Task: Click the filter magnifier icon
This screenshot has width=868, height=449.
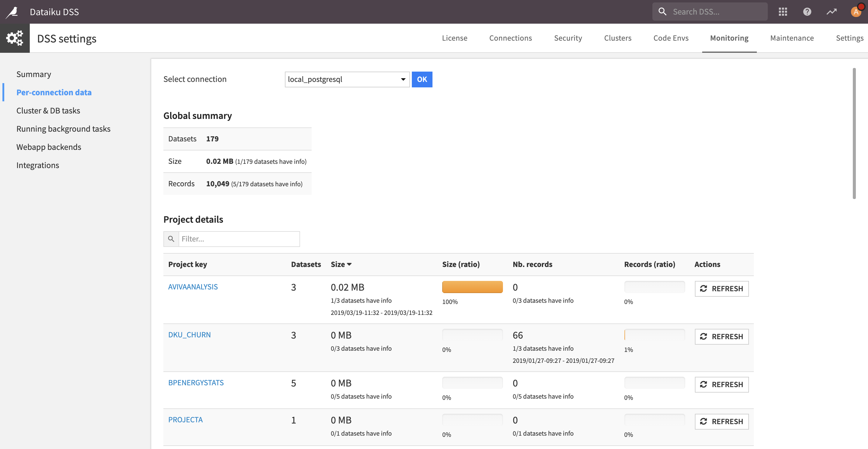Action: (x=171, y=239)
